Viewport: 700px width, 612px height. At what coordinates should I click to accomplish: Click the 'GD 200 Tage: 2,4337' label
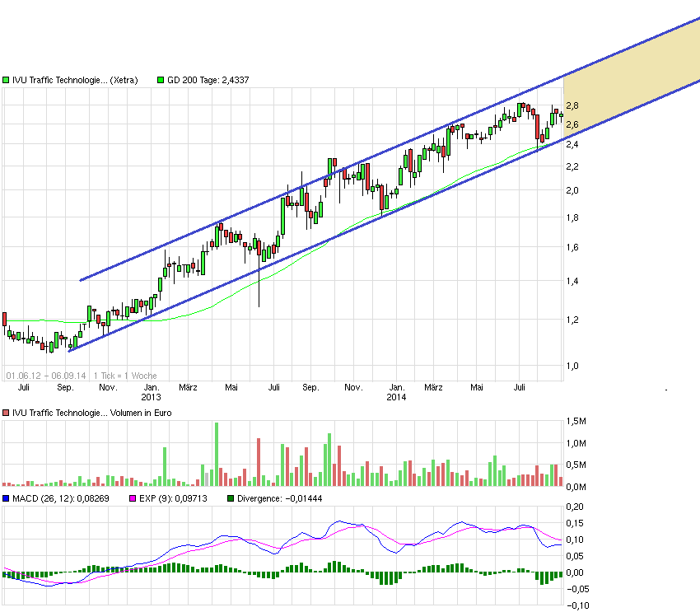(208, 81)
